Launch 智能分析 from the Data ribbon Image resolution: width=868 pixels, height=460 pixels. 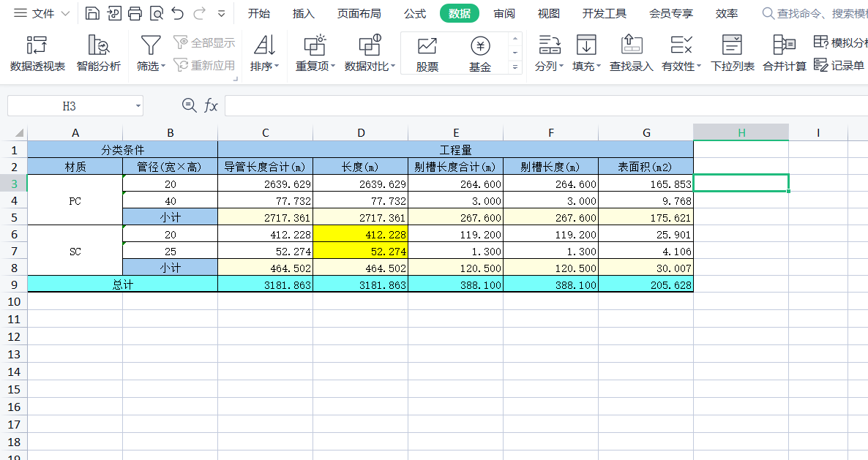[99, 53]
